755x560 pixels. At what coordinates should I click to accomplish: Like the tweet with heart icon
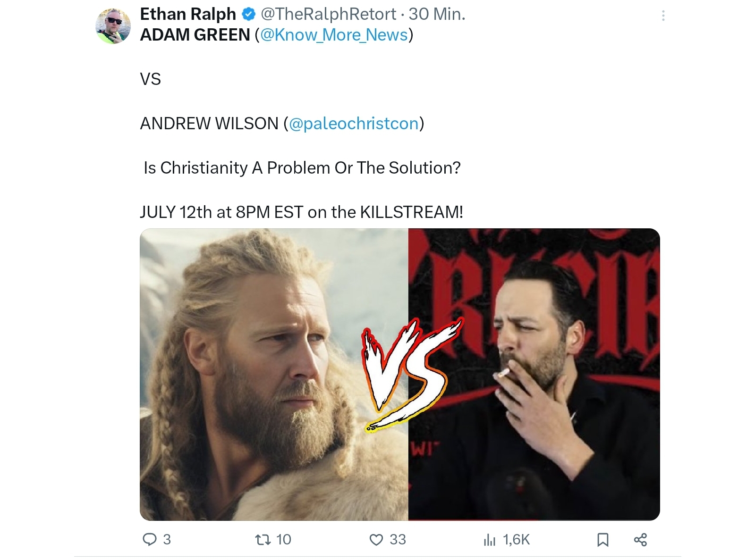pos(376,539)
